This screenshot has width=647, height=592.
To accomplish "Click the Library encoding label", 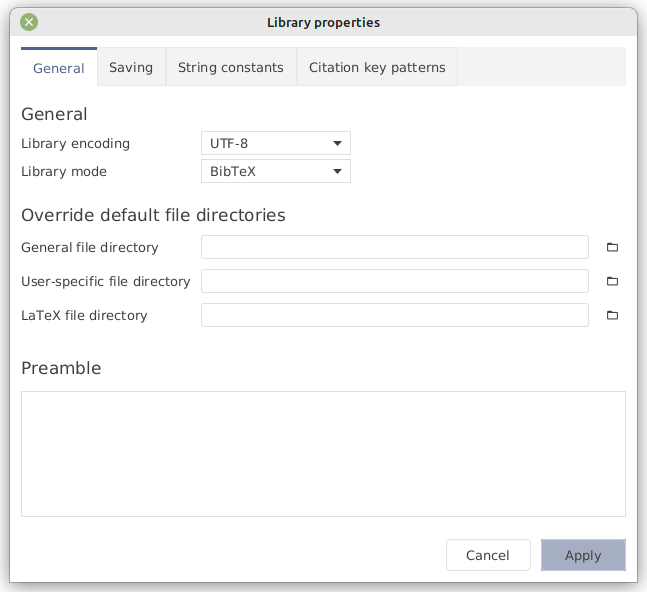I will pos(75,143).
